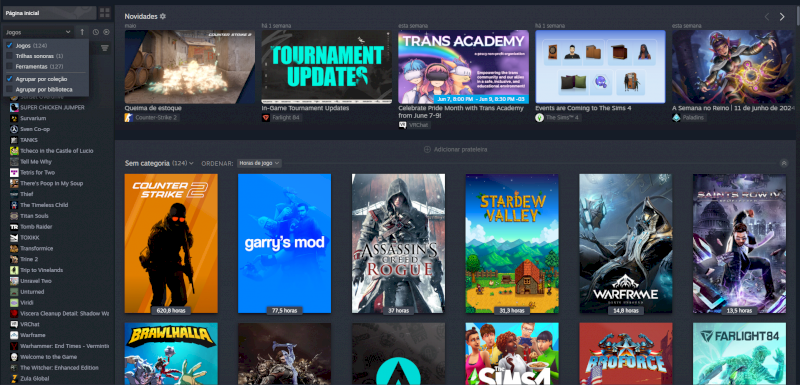This screenshot has width=800, height=385.
Task: Open A Semana no Reino news title
Action: coord(732,108)
